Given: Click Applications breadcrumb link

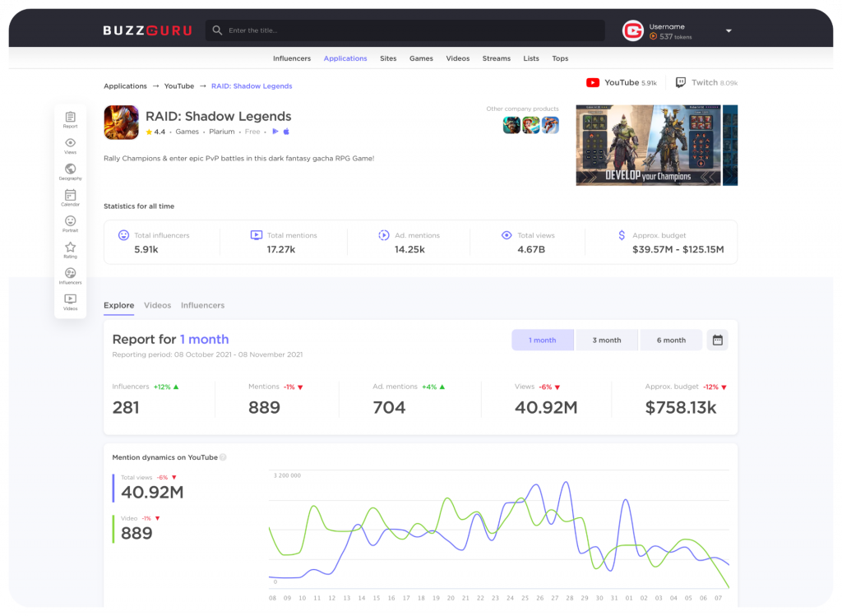Looking at the screenshot, I should [125, 86].
